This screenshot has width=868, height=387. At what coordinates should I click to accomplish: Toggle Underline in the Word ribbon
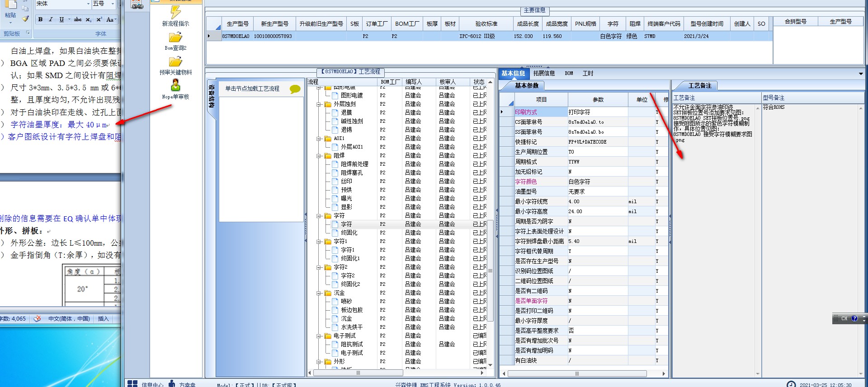[61, 19]
